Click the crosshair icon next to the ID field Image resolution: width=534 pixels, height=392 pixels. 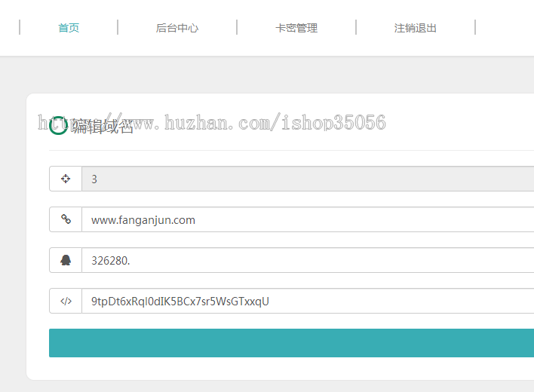click(x=66, y=179)
